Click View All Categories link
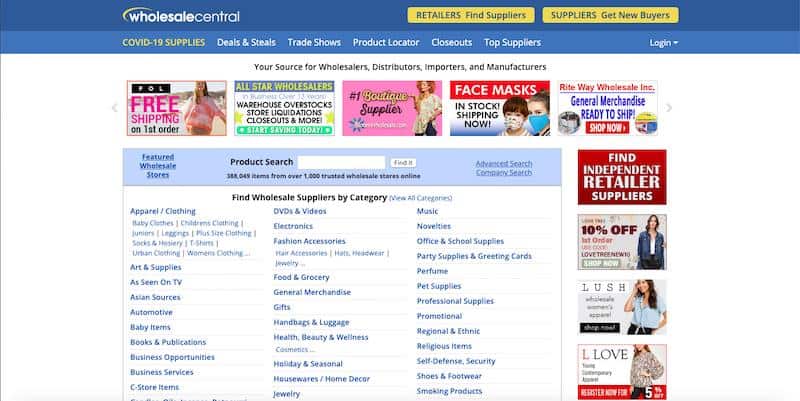 pos(421,198)
